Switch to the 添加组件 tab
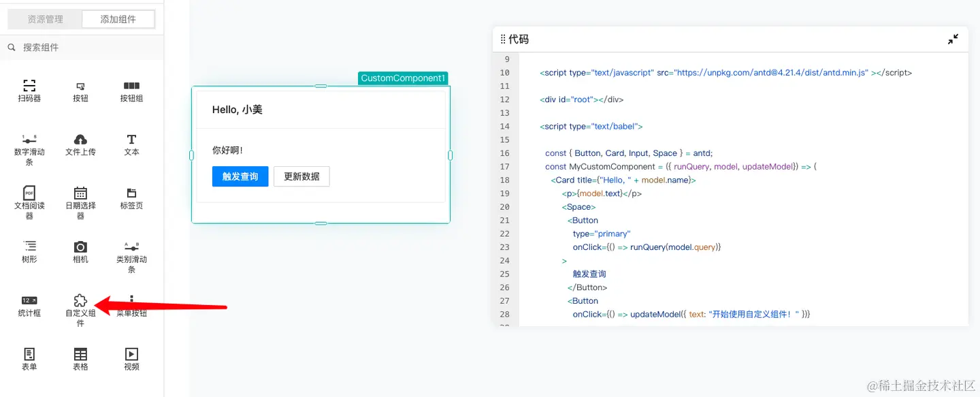This screenshot has height=397, width=980. coord(118,19)
